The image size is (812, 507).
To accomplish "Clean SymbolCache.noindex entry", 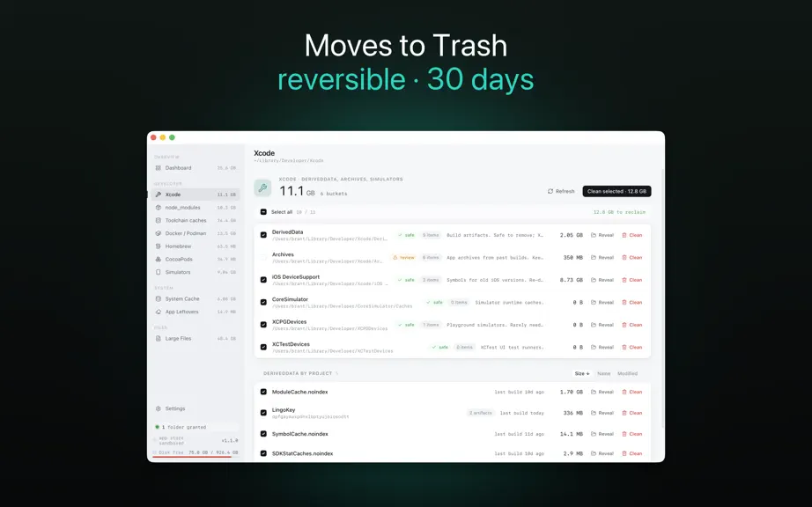I will coord(631,434).
